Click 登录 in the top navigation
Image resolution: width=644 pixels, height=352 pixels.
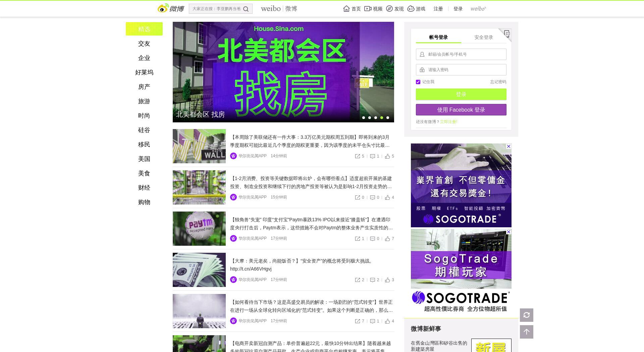pos(458,9)
